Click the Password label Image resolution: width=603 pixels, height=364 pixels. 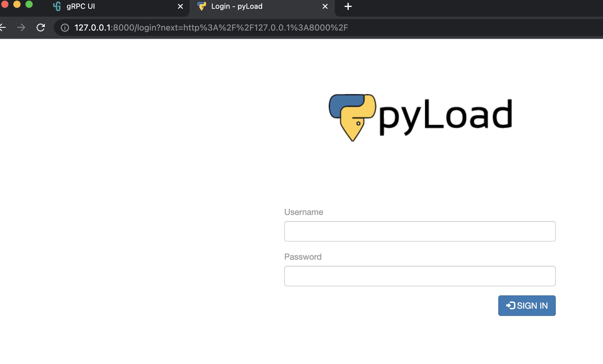pyautogui.click(x=303, y=257)
